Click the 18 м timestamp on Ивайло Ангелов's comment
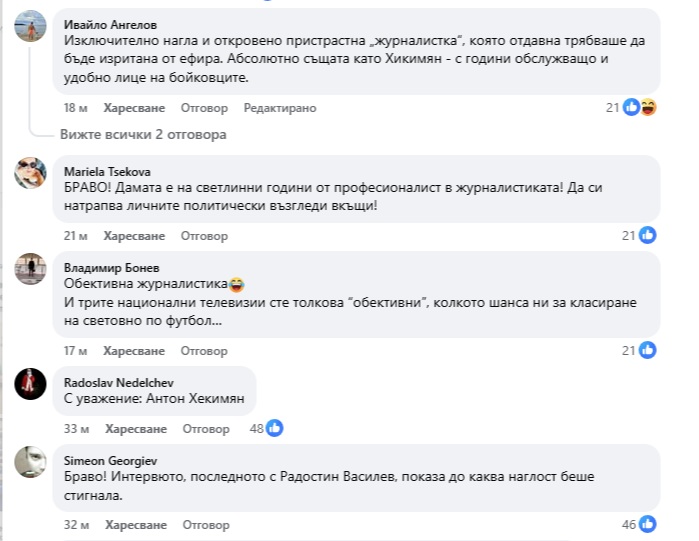 click(x=76, y=108)
